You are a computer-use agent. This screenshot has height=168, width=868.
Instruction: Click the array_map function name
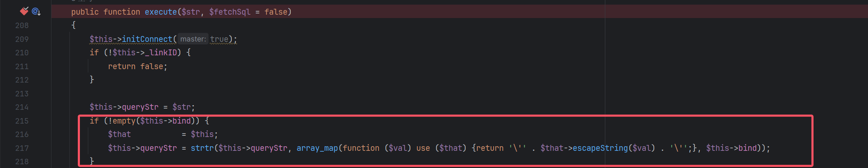click(x=317, y=148)
